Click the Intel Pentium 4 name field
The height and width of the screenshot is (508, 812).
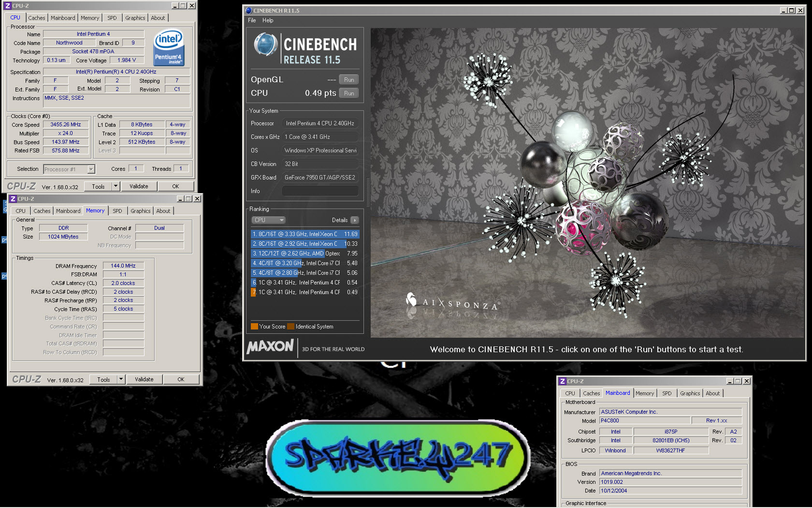click(93, 34)
